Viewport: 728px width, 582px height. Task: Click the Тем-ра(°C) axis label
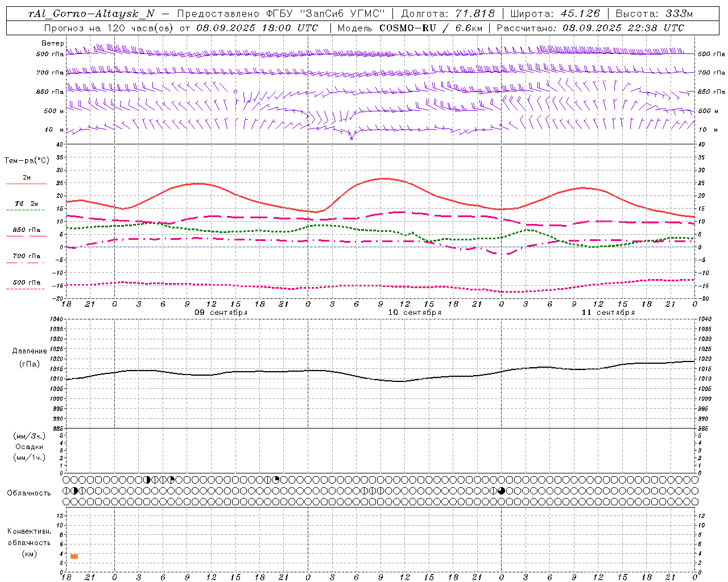[x=27, y=161]
